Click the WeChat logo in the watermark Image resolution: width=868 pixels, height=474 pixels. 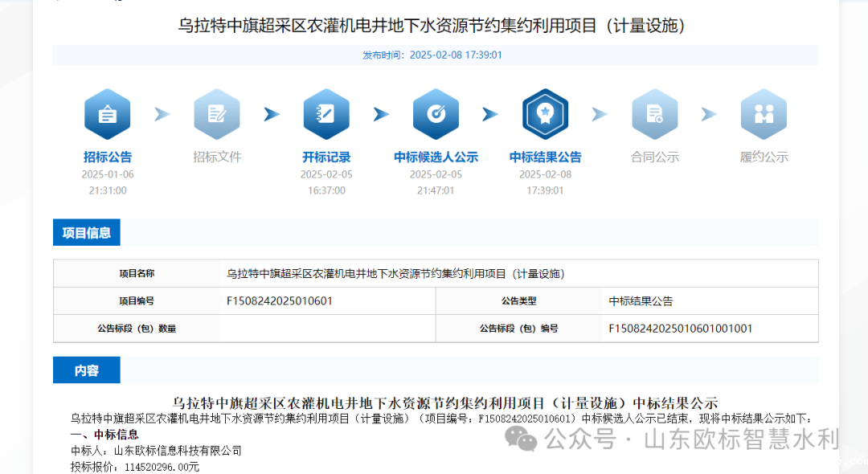pyautogui.click(x=526, y=439)
